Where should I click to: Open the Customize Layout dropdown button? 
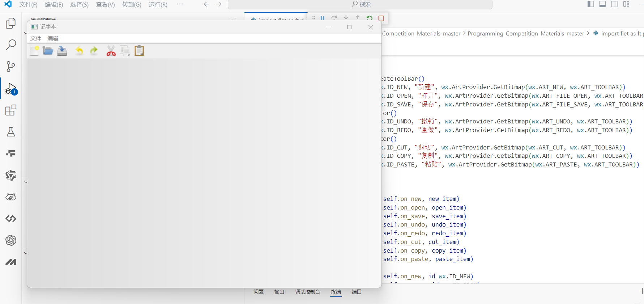pyautogui.click(x=626, y=4)
